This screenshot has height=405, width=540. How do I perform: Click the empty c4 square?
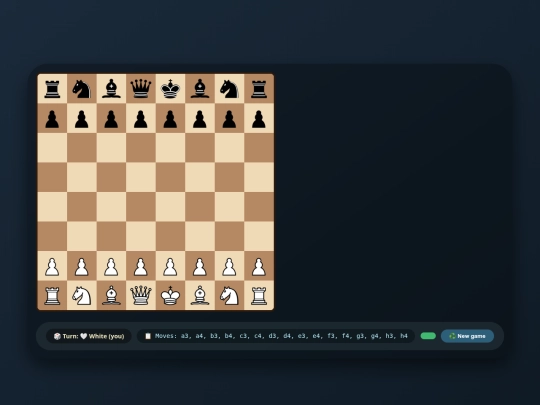[x=111, y=207]
